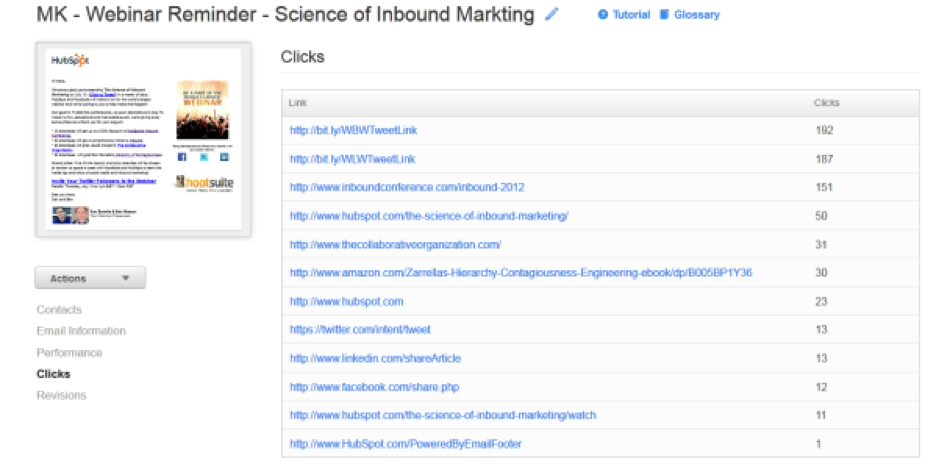Viewport: 938px width, 471px height.
Task: Open the email preview thumbnail
Action: 144,139
